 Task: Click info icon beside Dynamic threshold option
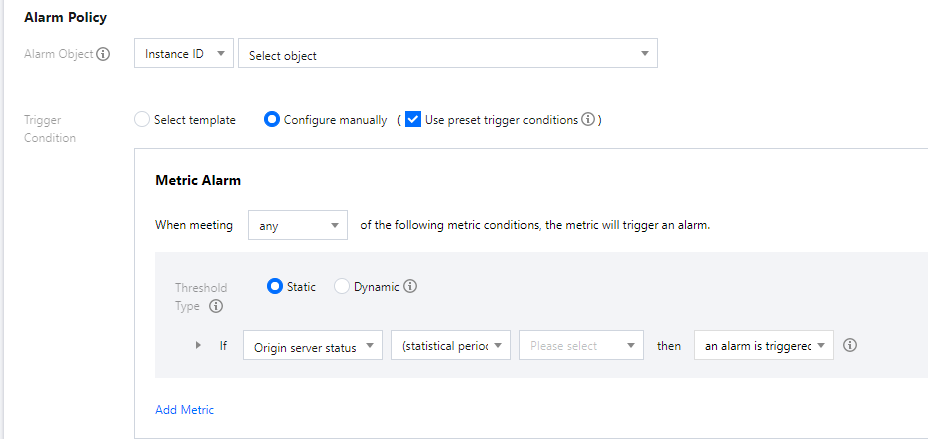point(410,287)
